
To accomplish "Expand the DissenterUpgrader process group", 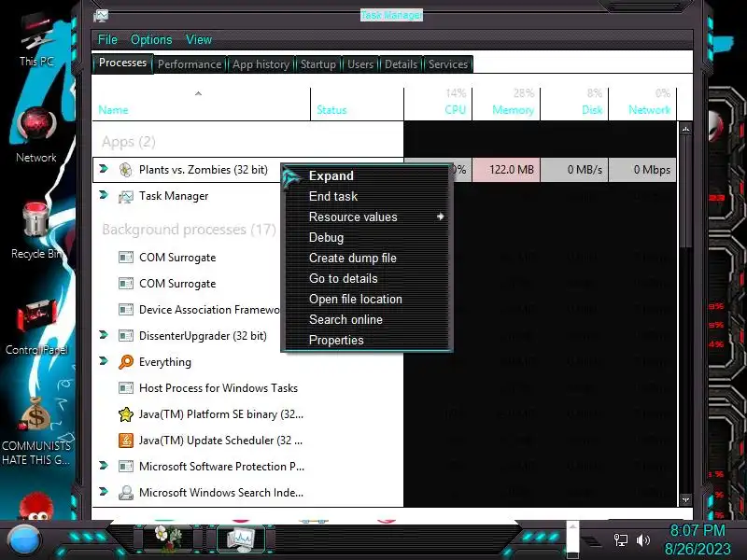I will [x=104, y=335].
